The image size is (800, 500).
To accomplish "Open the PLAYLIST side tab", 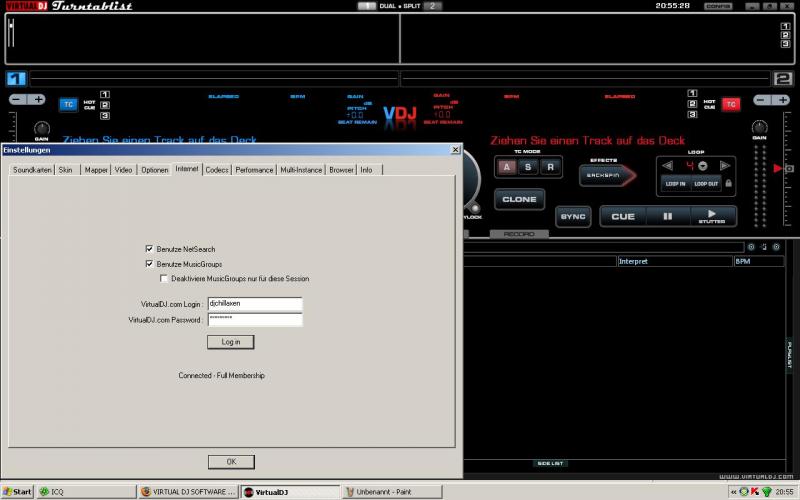I will [789, 354].
